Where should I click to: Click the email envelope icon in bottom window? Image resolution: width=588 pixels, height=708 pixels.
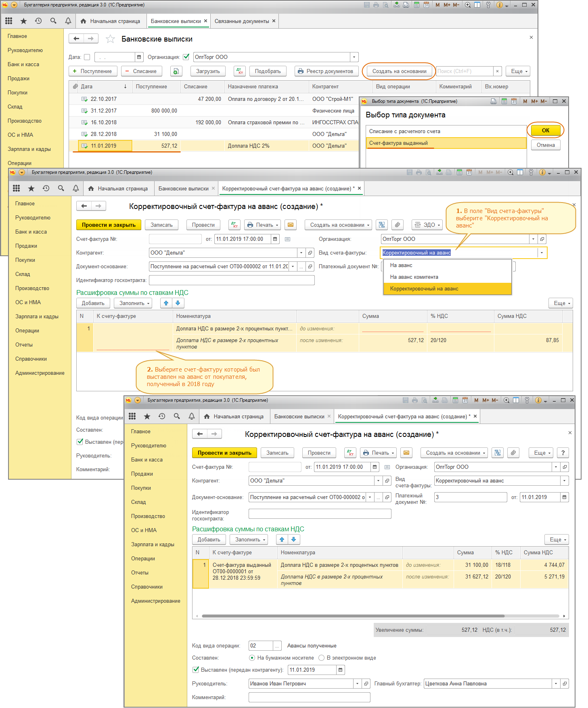point(406,453)
